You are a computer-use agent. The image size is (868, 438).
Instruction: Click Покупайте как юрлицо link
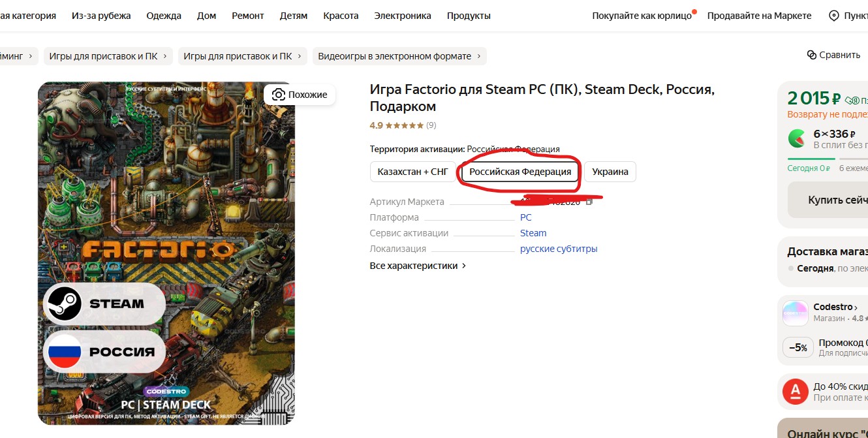642,16
